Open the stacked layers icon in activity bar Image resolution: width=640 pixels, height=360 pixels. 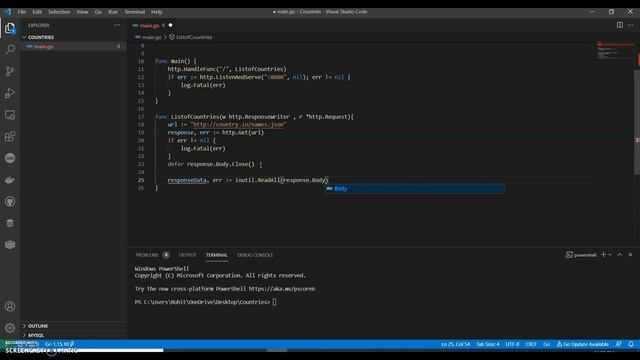10,244
